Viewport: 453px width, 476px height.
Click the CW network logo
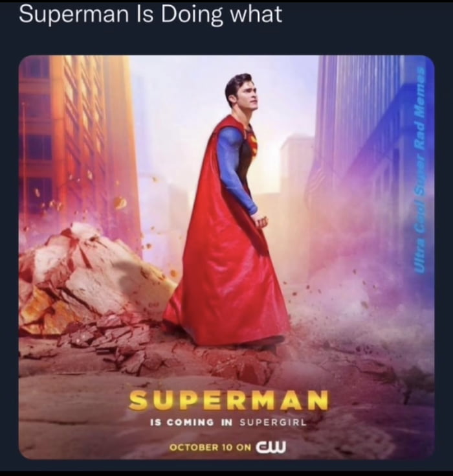tap(271, 446)
